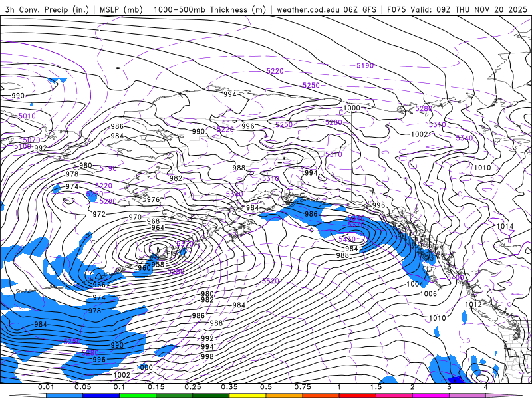Click the purple '5520' thickness label
532x399 pixels.
coord(271,281)
